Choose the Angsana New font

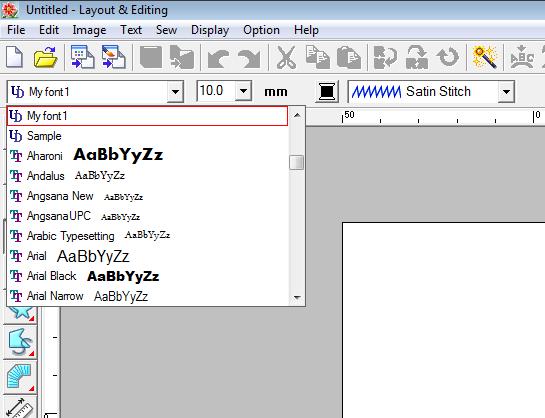pos(147,196)
